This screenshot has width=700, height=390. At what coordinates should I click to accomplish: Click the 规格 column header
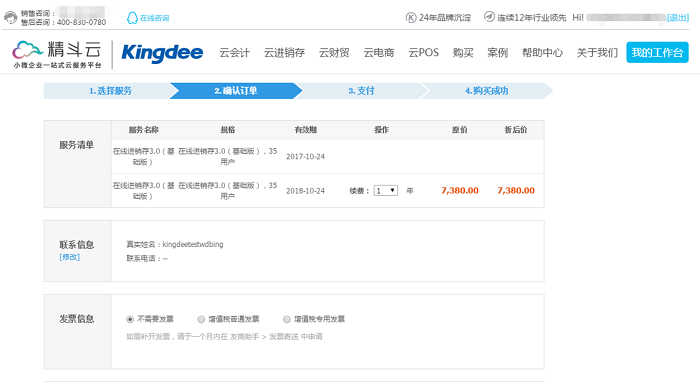click(x=228, y=130)
